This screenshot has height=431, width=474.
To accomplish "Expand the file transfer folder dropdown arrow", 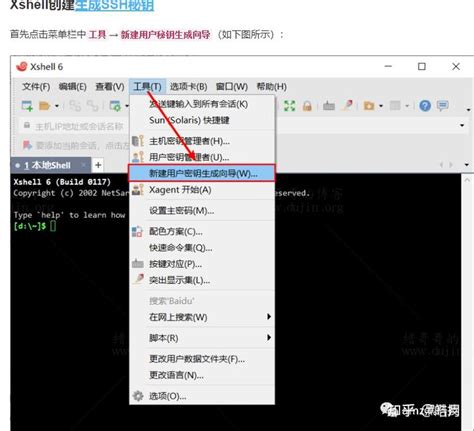I will (x=381, y=106).
